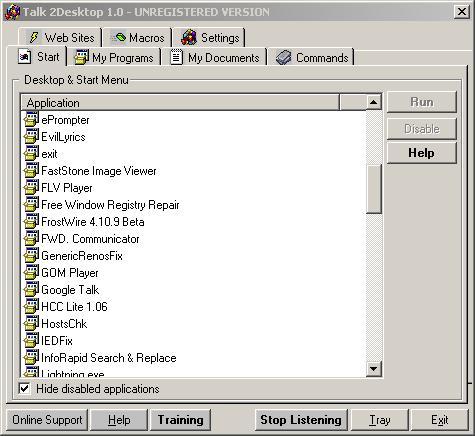Click the Exit button
475x436 pixels.
coord(439,420)
